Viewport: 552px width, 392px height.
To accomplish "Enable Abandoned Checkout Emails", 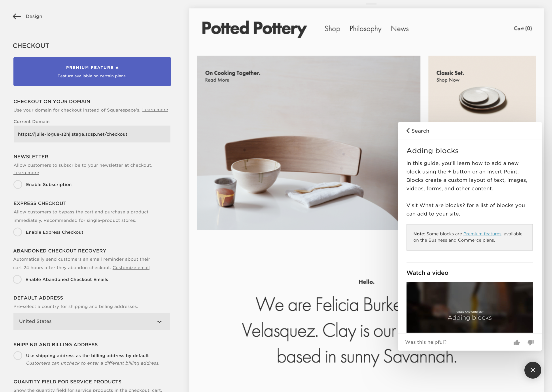I will tap(17, 279).
